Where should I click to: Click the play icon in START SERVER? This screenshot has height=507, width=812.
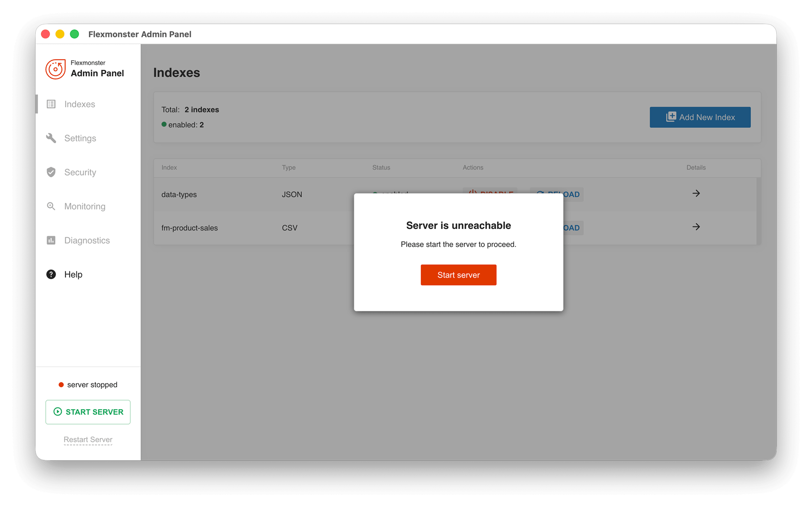(57, 412)
